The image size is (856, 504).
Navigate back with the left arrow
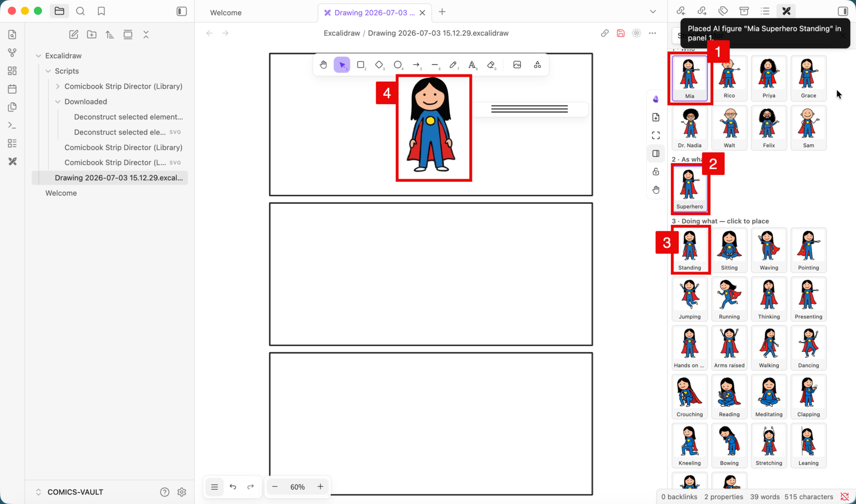pyautogui.click(x=210, y=33)
